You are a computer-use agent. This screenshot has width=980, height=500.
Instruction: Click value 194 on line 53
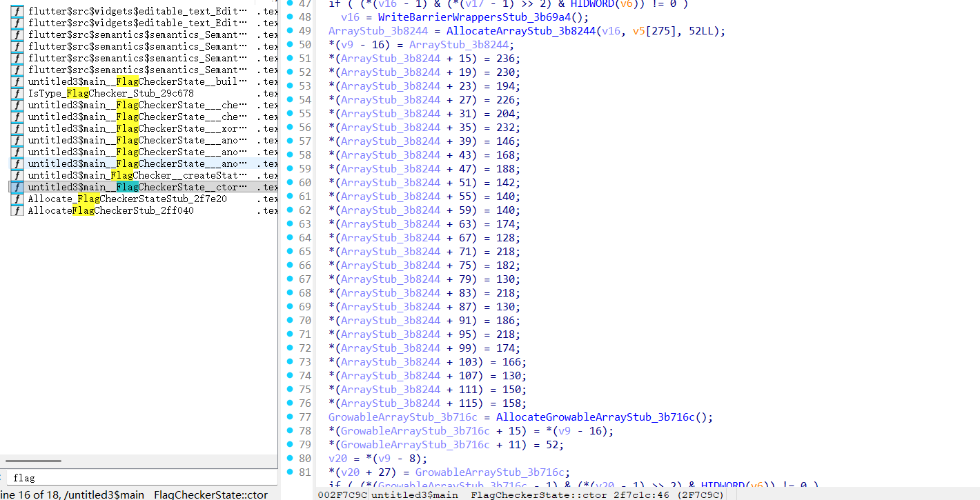pyautogui.click(x=505, y=86)
